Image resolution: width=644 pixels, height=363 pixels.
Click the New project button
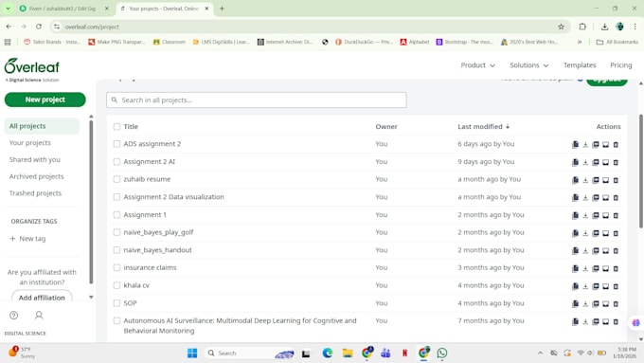click(45, 100)
